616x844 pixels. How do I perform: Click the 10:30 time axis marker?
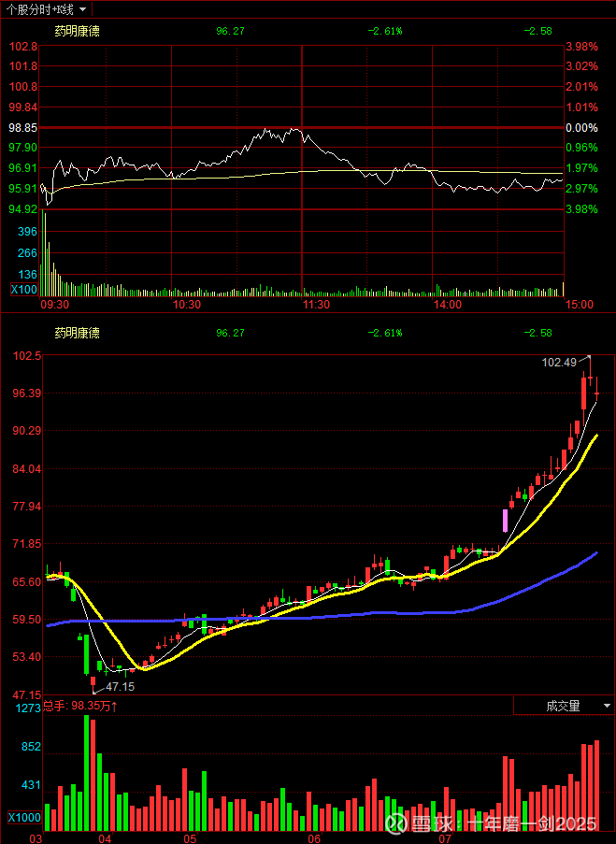pyautogui.click(x=186, y=305)
